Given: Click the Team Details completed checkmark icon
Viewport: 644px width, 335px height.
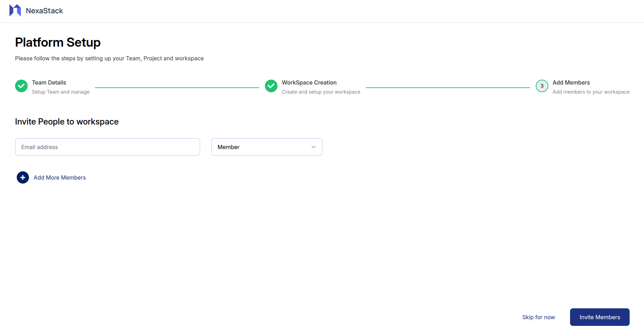Looking at the screenshot, I should tap(21, 86).
